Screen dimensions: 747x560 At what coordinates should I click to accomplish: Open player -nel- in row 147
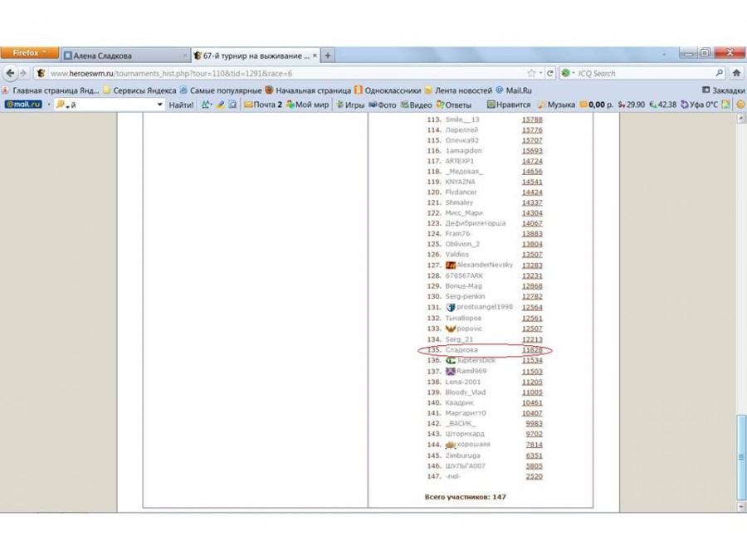tap(452, 476)
